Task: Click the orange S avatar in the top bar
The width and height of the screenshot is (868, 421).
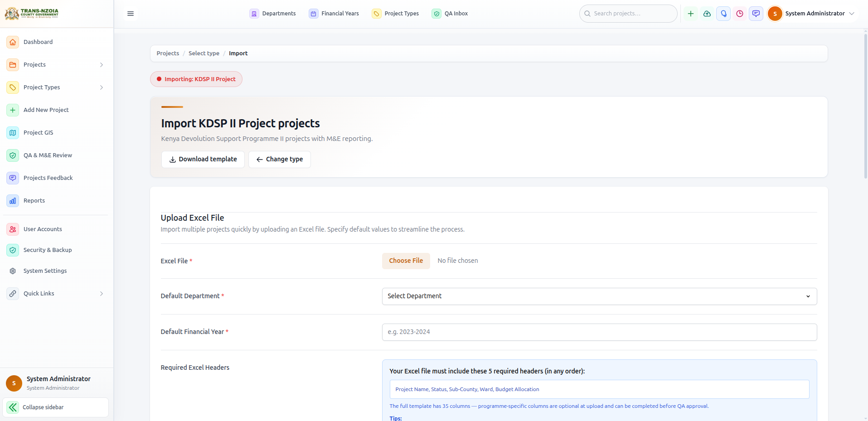Action: [775, 14]
